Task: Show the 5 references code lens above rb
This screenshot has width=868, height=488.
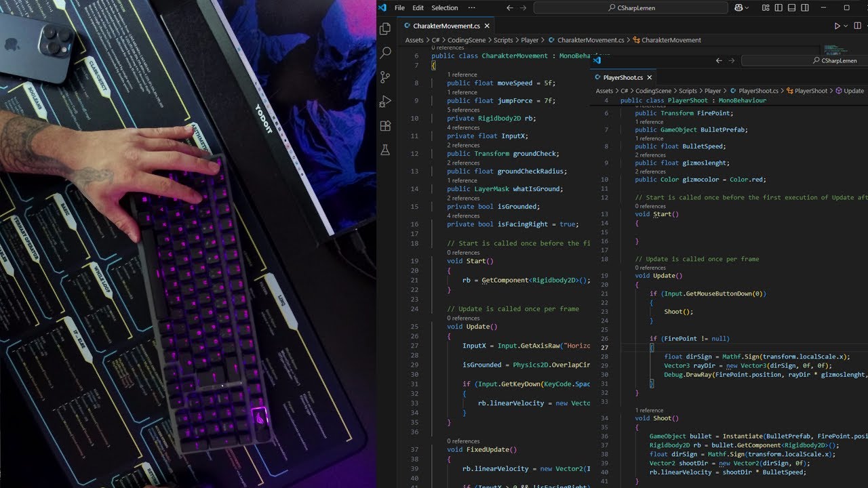Action: (x=463, y=110)
